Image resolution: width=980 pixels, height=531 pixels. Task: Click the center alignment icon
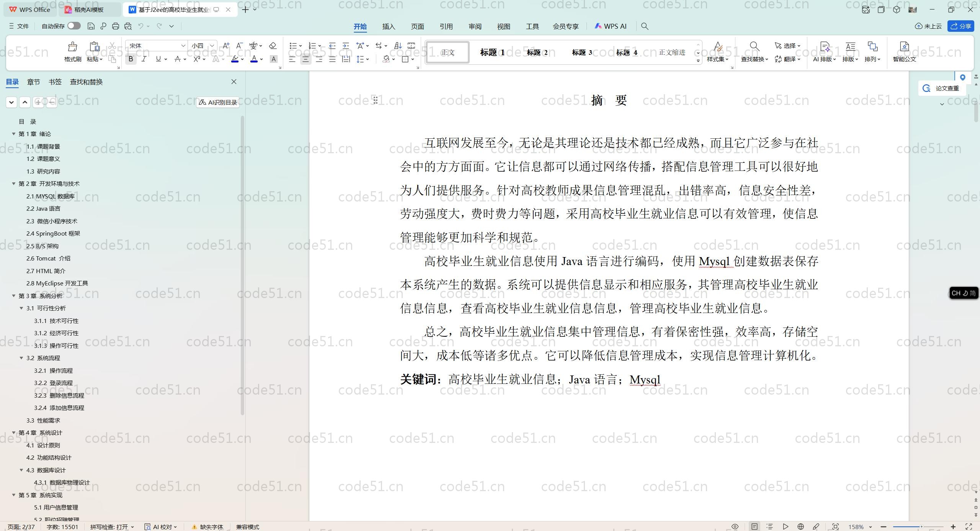pyautogui.click(x=305, y=59)
